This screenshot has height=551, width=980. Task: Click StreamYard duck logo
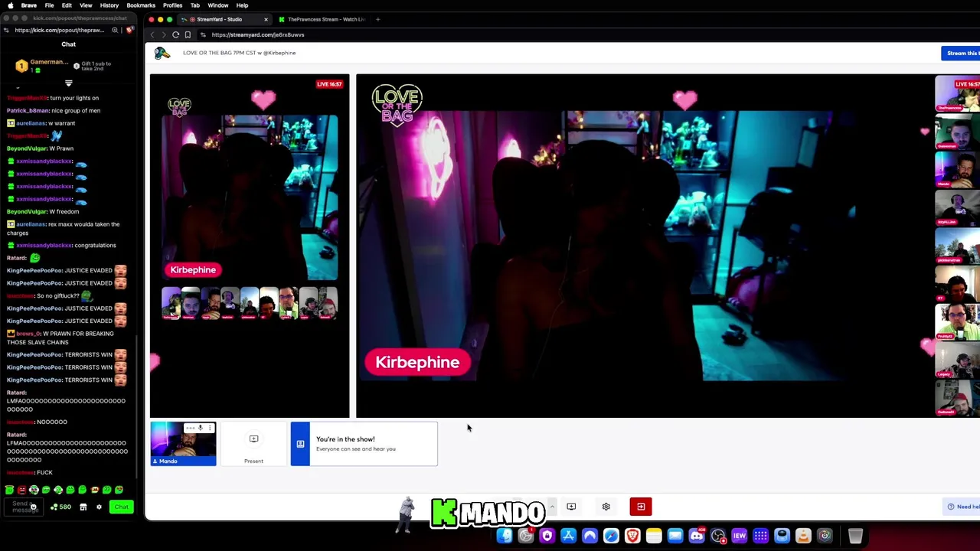(x=162, y=53)
